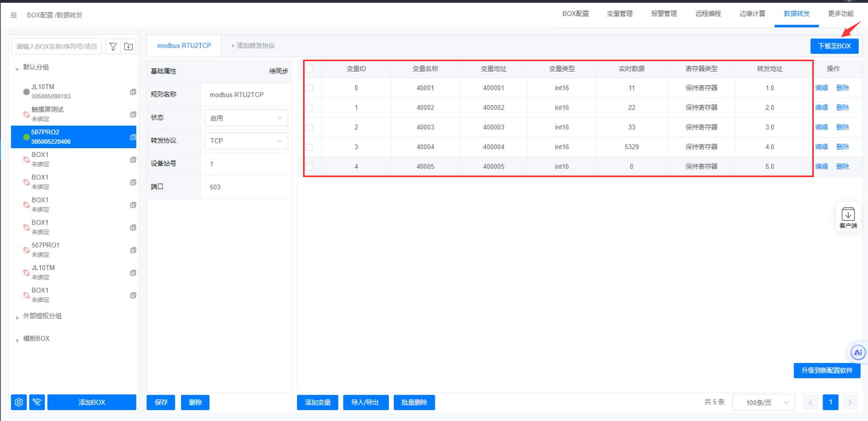Image resolution: width=868 pixels, height=421 pixels.
Task: Open the 转发协议 dropdown showing TCP
Action: (246, 141)
